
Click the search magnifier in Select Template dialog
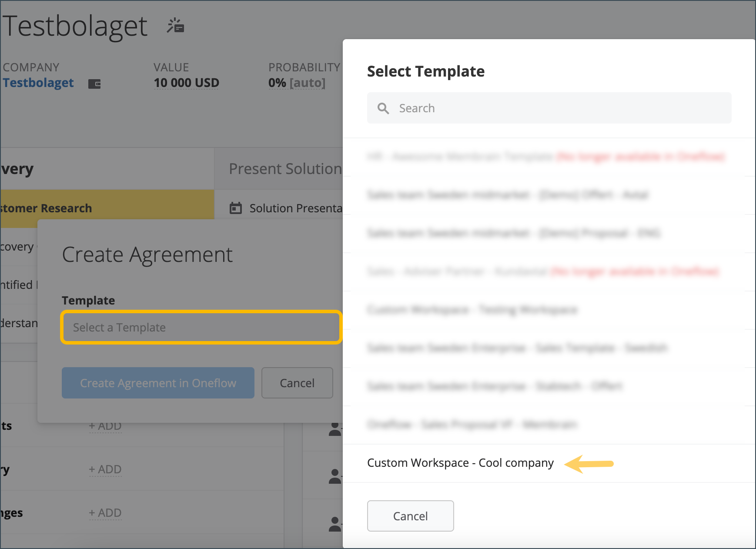pos(383,108)
